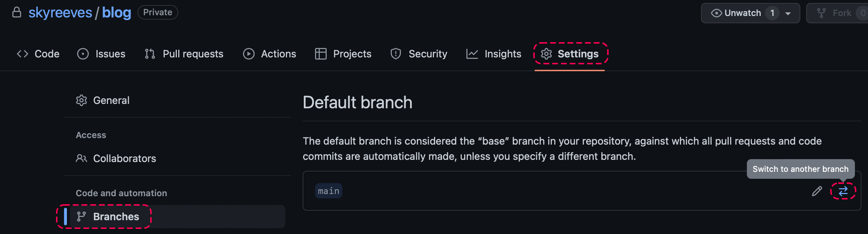Screen dimensions: 868x234
Task: Click the pencil rename-branch icon
Action: [x=817, y=191]
